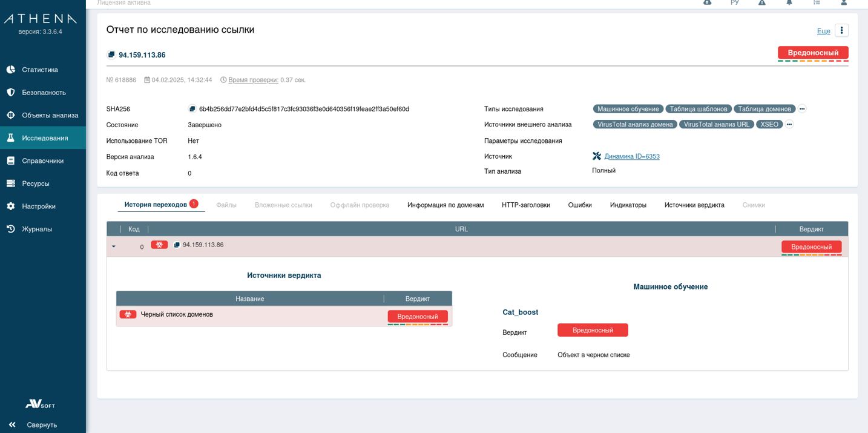Go to Объекты анализа in sidebar
Viewport: 868px width, 433px height.
click(50, 115)
